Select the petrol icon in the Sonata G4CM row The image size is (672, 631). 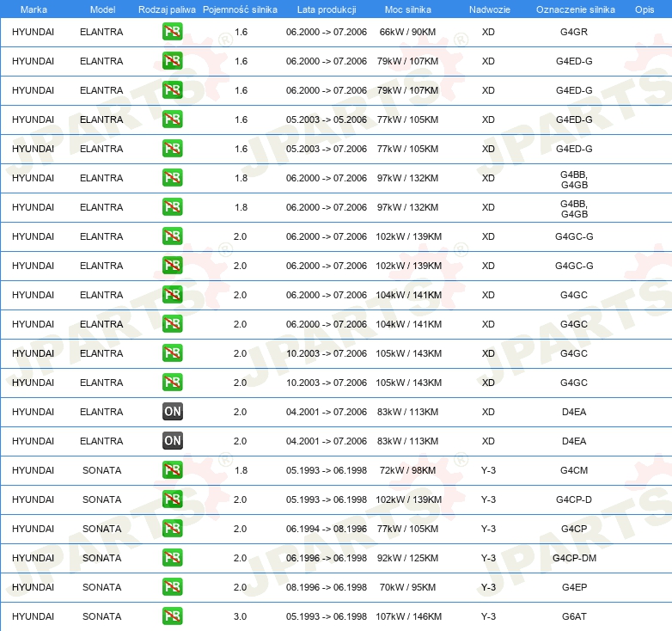172,470
